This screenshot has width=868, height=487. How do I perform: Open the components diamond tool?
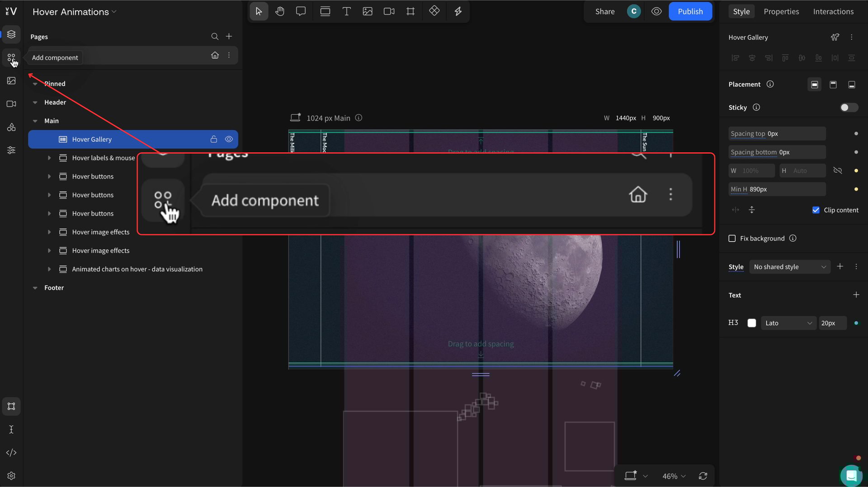[x=434, y=11]
